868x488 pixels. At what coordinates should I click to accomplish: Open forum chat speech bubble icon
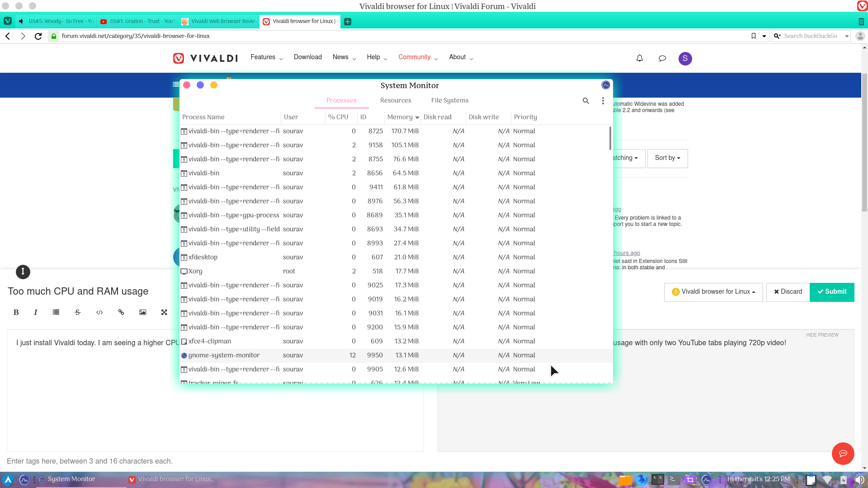coord(662,58)
